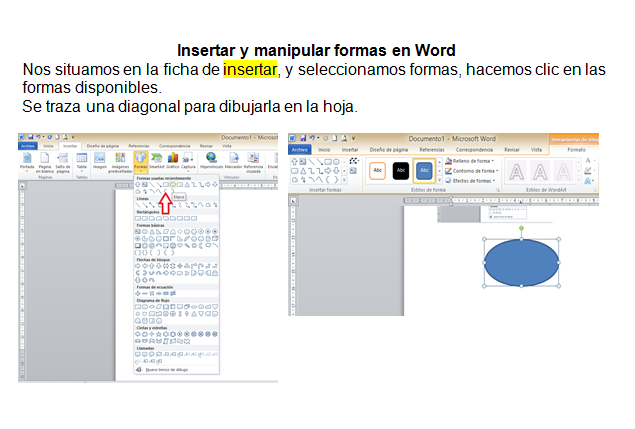635x429 pixels.
Task: Choose the black Abc shape style swatch
Action: 401,171
